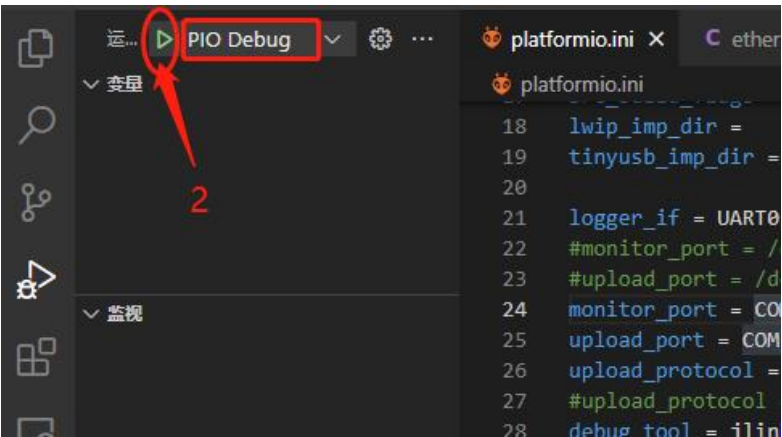Click platformio.ini breadcrumb path item
Screen dimensions: 782x437
coord(582,85)
